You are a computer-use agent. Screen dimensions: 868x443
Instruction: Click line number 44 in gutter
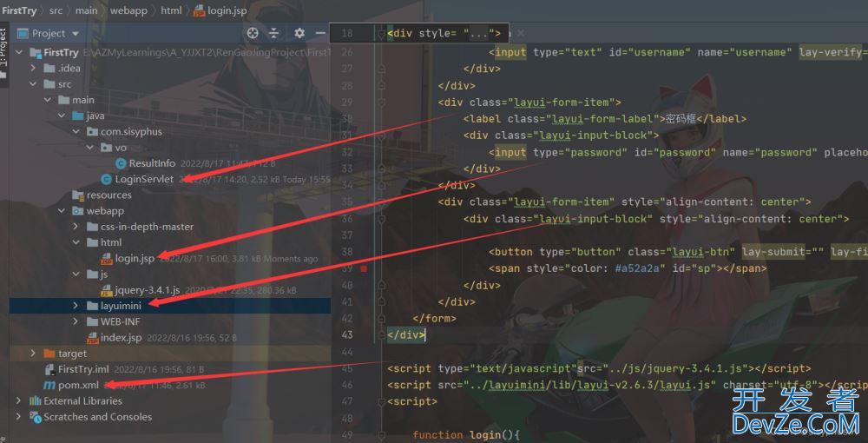[x=346, y=352]
